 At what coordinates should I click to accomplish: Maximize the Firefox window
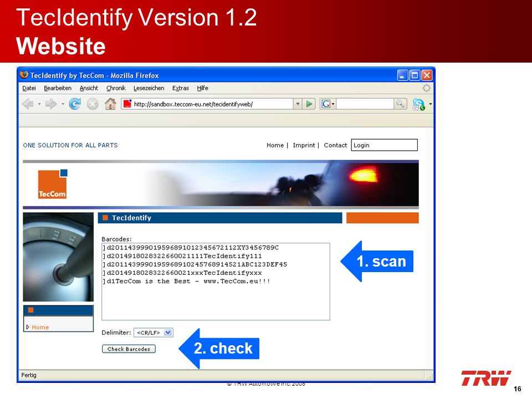(x=415, y=75)
